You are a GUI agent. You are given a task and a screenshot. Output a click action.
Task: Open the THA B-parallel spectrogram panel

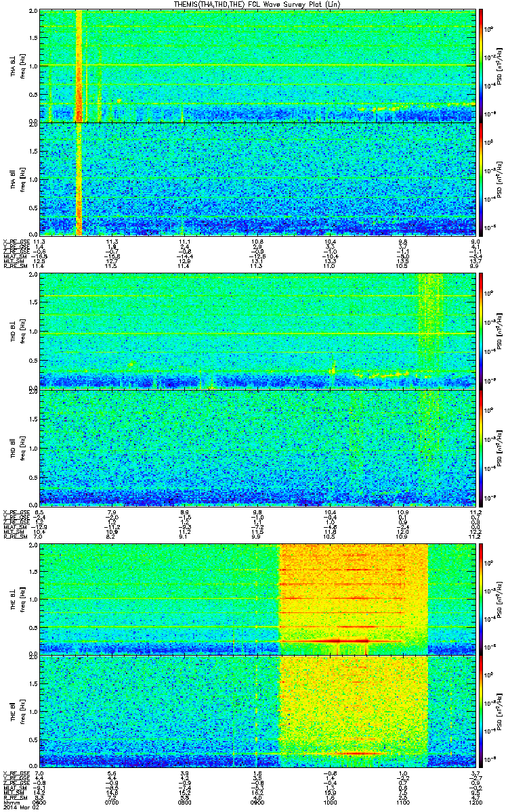pyautogui.click(x=257, y=179)
